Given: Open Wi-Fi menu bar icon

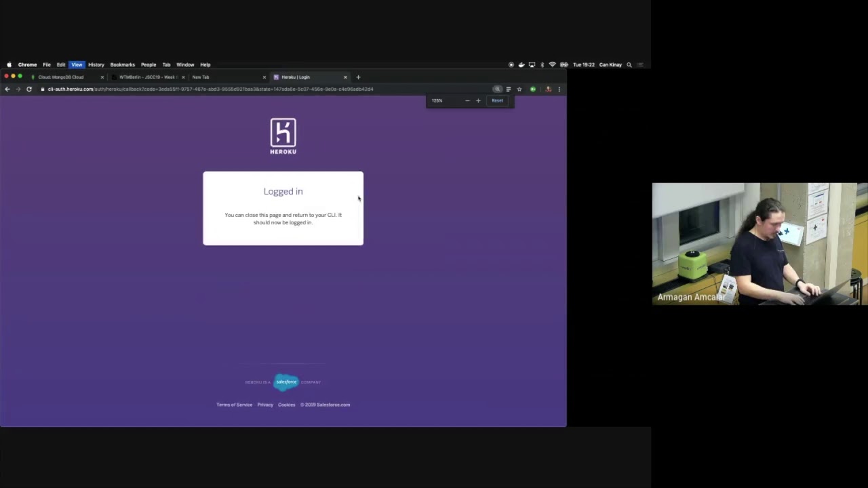Looking at the screenshot, I should click(552, 65).
